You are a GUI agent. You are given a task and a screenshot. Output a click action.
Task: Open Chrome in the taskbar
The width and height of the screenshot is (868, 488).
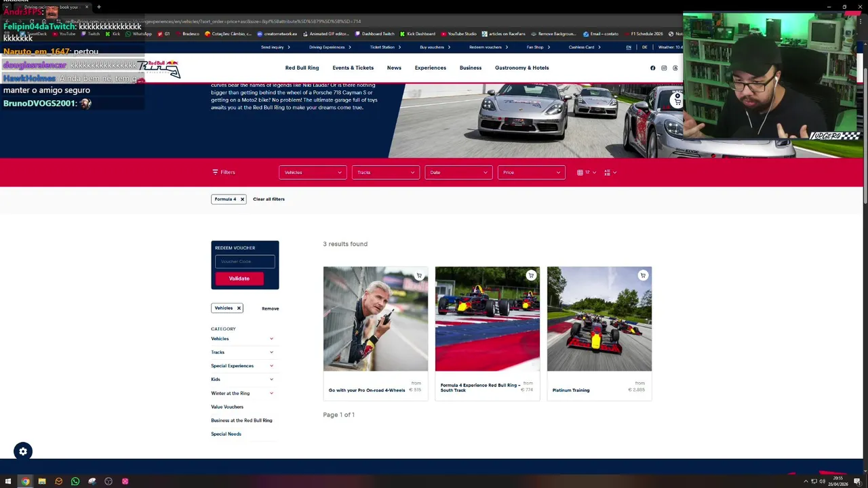25,481
